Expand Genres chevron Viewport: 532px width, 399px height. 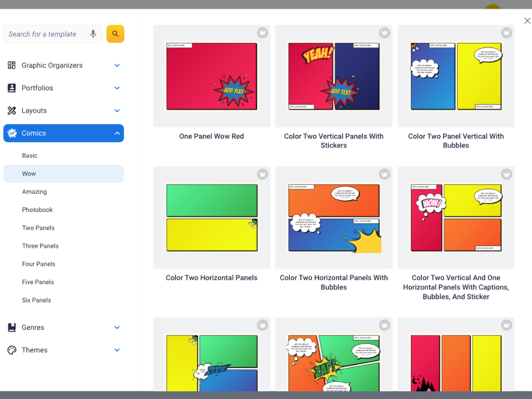pos(117,327)
